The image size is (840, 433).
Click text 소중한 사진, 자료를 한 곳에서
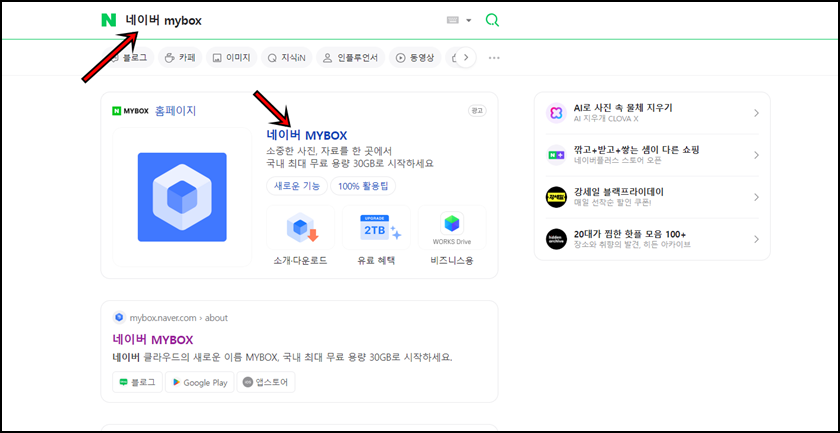click(x=329, y=151)
